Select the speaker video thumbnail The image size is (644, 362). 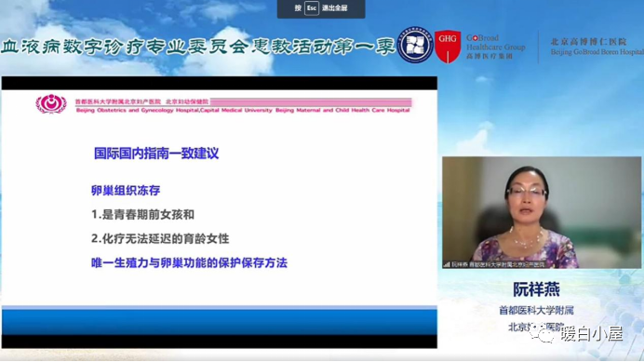[x=542, y=212]
